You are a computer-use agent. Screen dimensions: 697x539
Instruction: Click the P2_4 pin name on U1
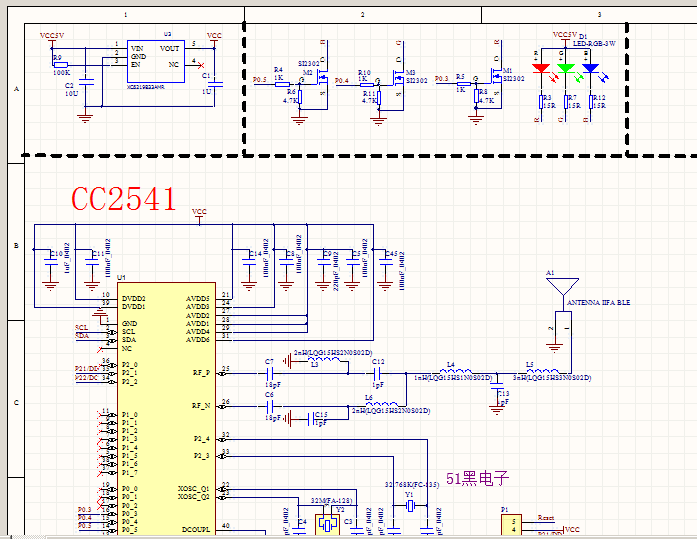[202, 439]
